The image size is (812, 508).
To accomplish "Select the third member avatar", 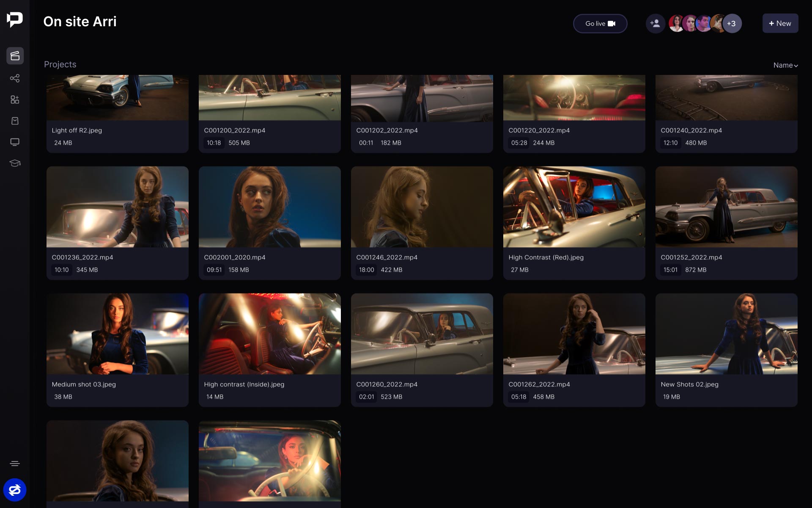I will click(x=703, y=23).
